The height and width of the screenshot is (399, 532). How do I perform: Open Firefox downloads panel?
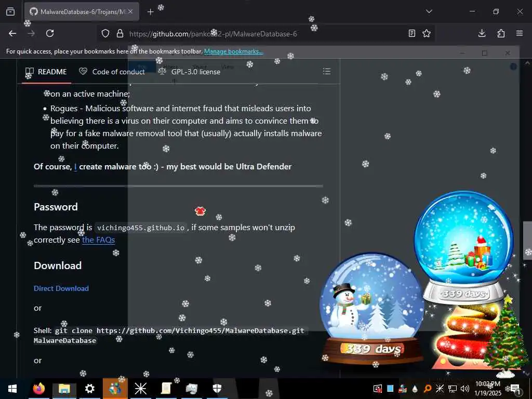pyautogui.click(x=482, y=33)
